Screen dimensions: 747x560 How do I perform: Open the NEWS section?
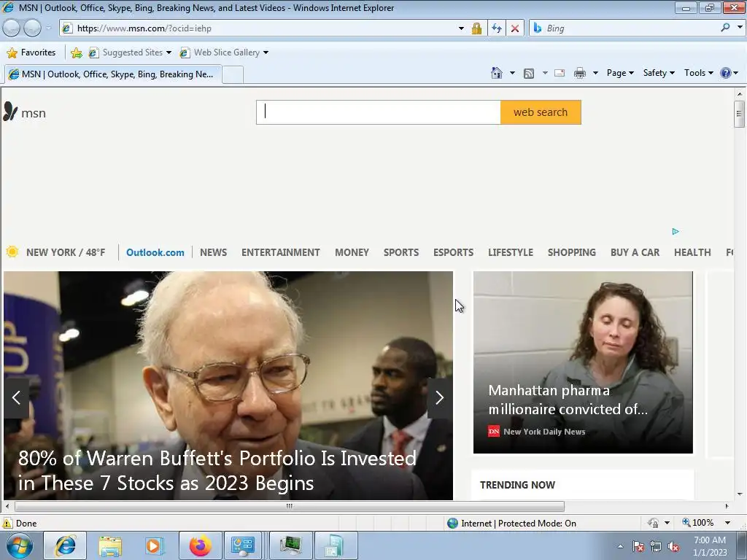[214, 252]
